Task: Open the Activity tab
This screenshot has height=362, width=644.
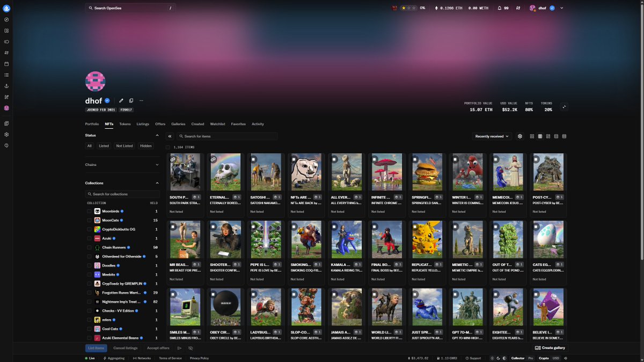Action: click(258, 124)
